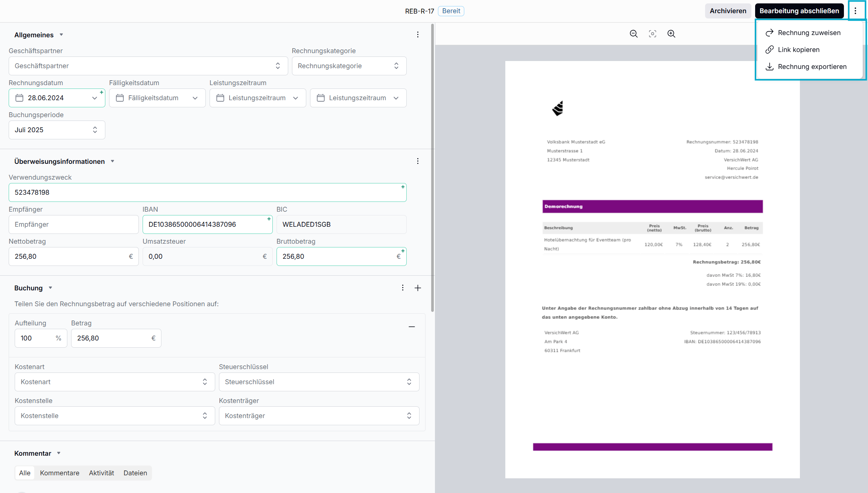Collapse the Überweisungsinformationen section
This screenshot has height=493, width=868.
click(112, 161)
